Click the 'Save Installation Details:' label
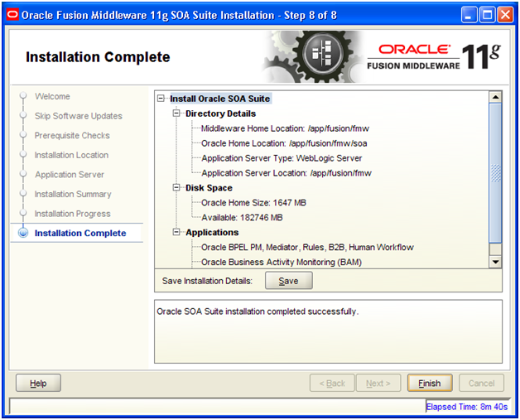 [x=207, y=281]
